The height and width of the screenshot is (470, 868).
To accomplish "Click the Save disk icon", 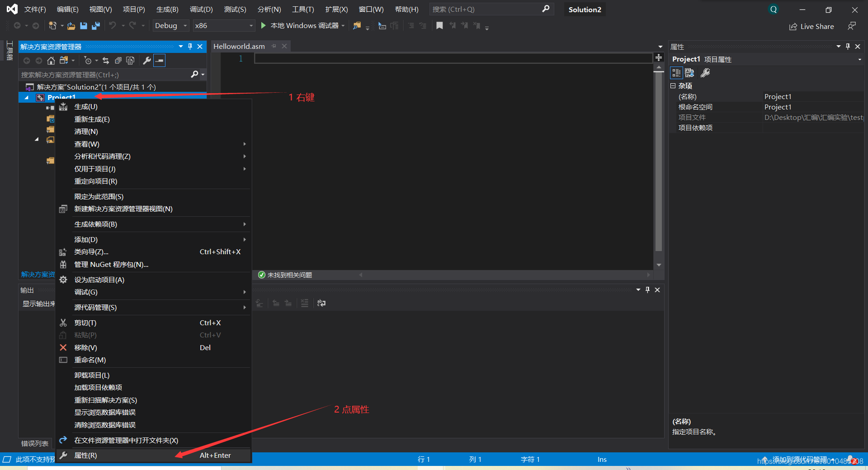I will tap(84, 26).
